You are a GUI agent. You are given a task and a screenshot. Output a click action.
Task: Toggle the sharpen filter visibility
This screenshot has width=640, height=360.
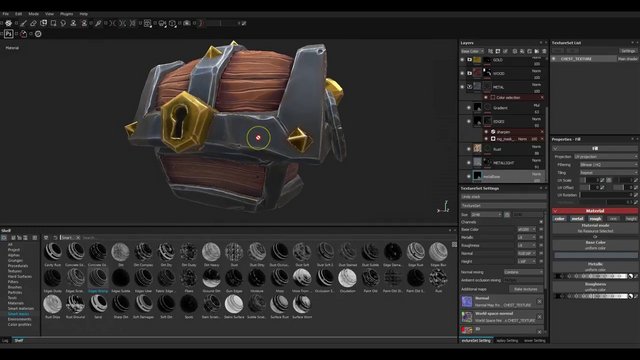pos(486,132)
